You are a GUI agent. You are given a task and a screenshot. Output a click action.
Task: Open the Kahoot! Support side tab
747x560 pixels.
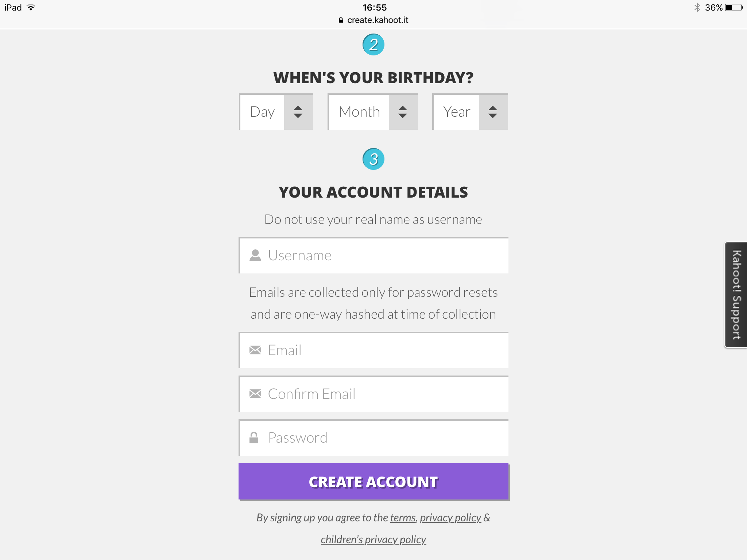(x=736, y=295)
